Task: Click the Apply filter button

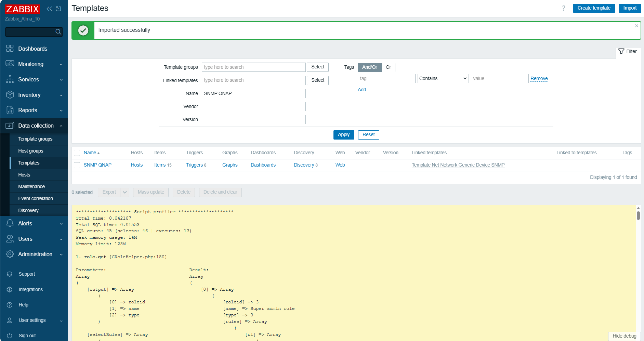Action: pos(343,135)
